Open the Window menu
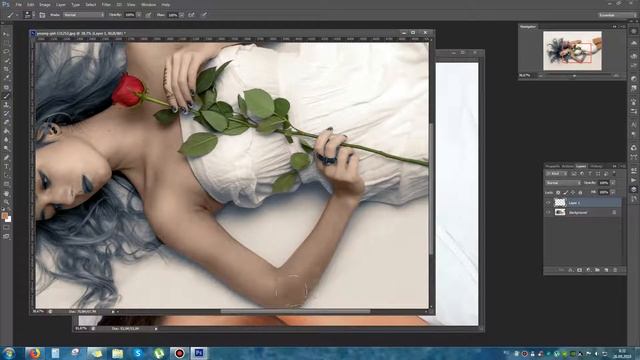640x360 pixels. (148, 5)
